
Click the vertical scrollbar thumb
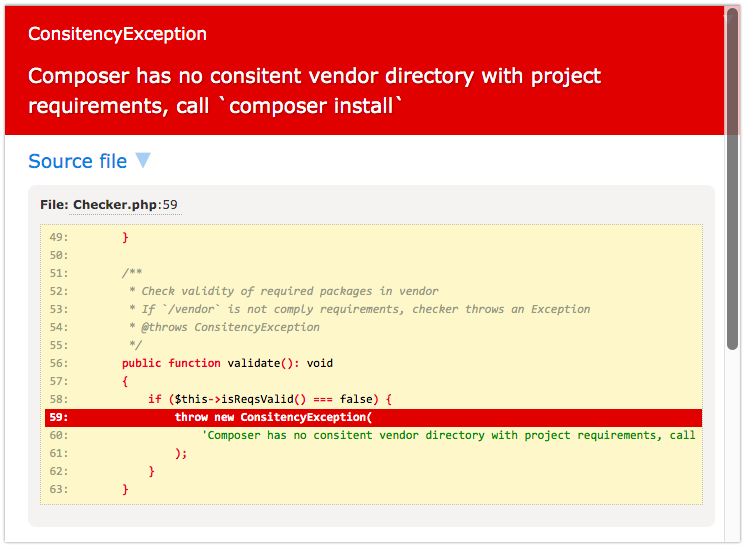[732, 178]
